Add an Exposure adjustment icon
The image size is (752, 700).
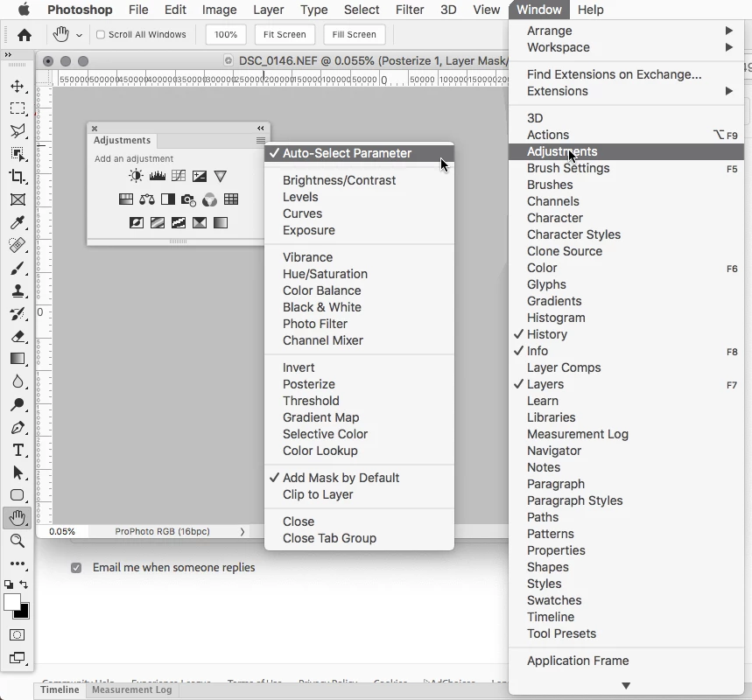200,176
